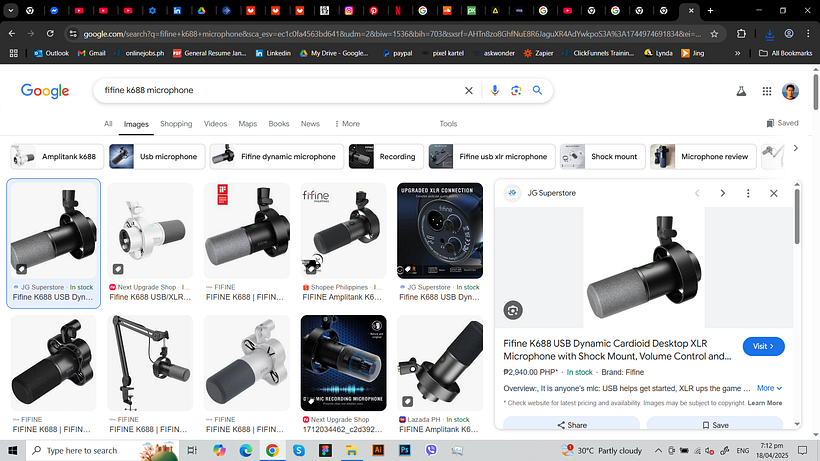Image resolution: width=820 pixels, height=461 pixels.
Task: Open Illustrator from taskbar
Action: (378, 451)
